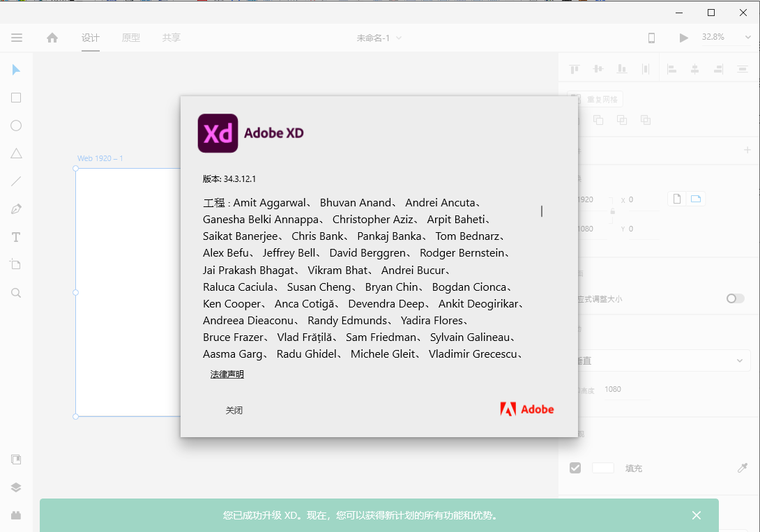Select the Select arrow tool
Screen dimensions: 760x532
tap(16, 70)
